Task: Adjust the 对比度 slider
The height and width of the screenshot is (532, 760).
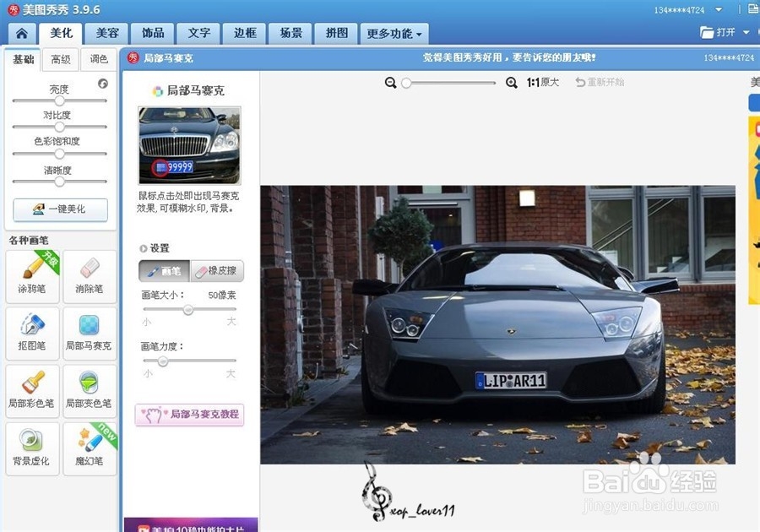Action: coord(59,127)
